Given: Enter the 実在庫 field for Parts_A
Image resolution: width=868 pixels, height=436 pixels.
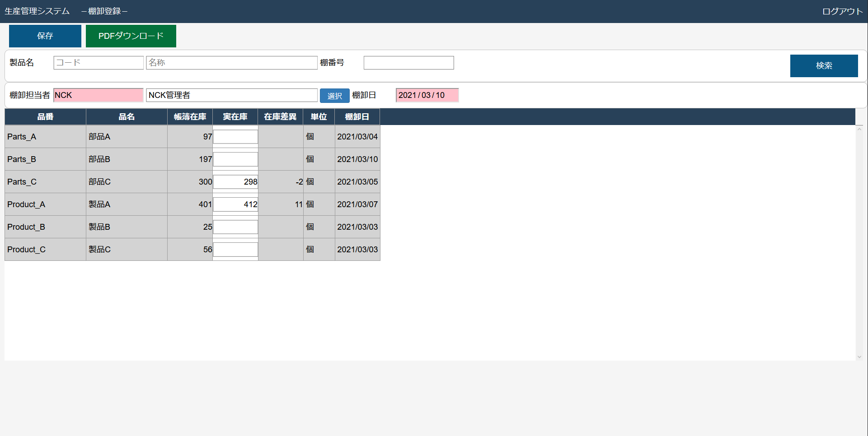Looking at the screenshot, I should point(235,137).
